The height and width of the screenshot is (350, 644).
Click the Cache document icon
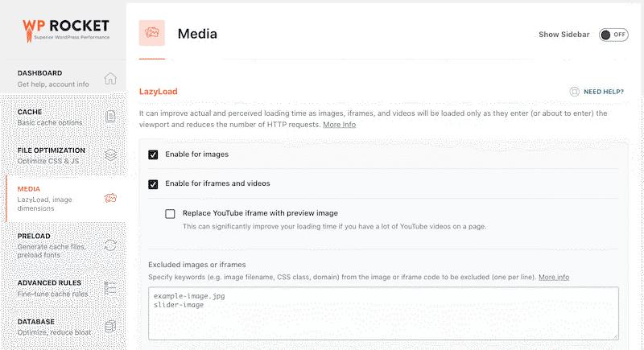pyautogui.click(x=110, y=117)
